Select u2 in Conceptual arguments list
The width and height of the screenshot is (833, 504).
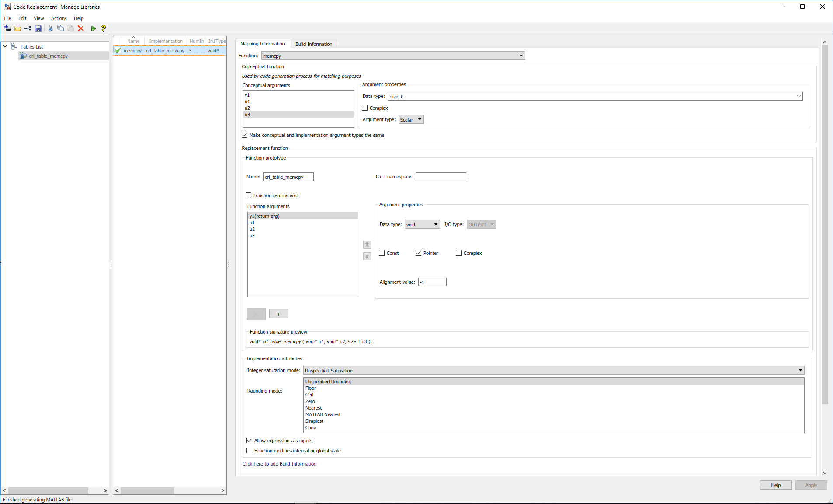click(x=298, y=108)
